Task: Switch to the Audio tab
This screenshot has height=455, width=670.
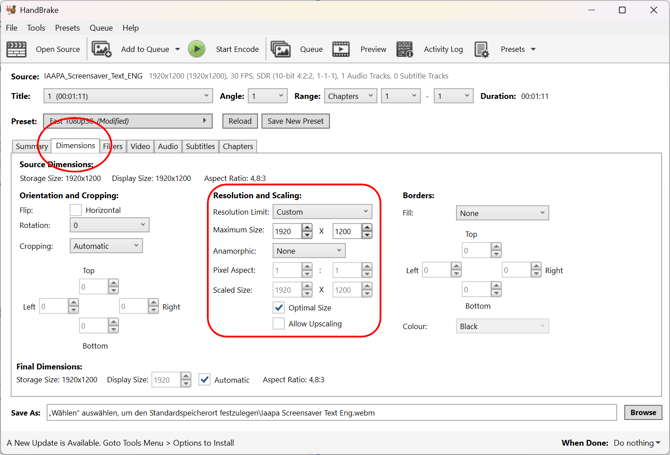Action: click(168, 146)
